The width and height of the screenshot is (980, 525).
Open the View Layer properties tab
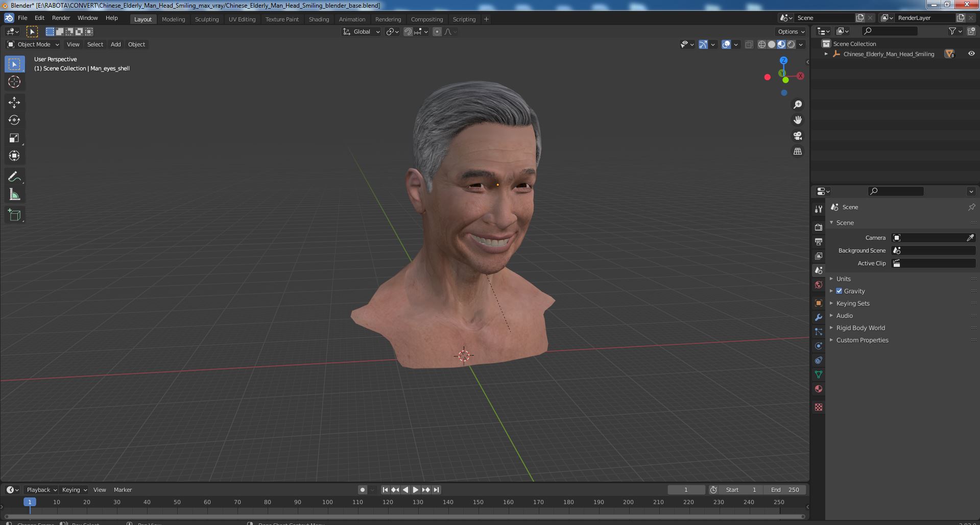(819, 256)
